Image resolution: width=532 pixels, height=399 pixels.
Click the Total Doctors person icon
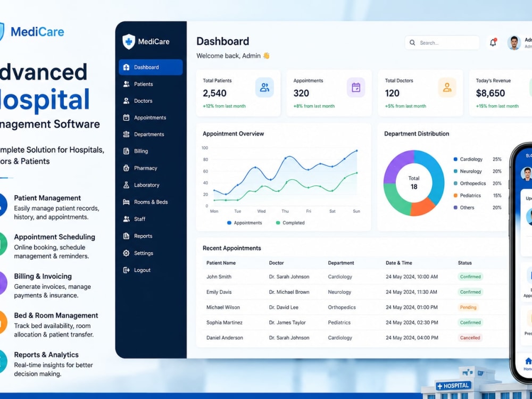pyautogui.click(x=447, y=88)
